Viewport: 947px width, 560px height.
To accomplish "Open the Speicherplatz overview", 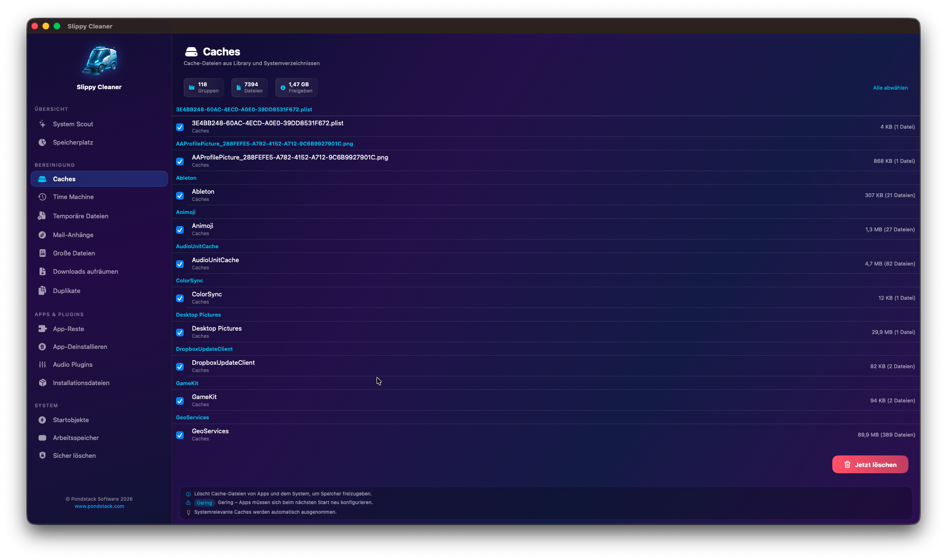I will click(x=99, y=142).
